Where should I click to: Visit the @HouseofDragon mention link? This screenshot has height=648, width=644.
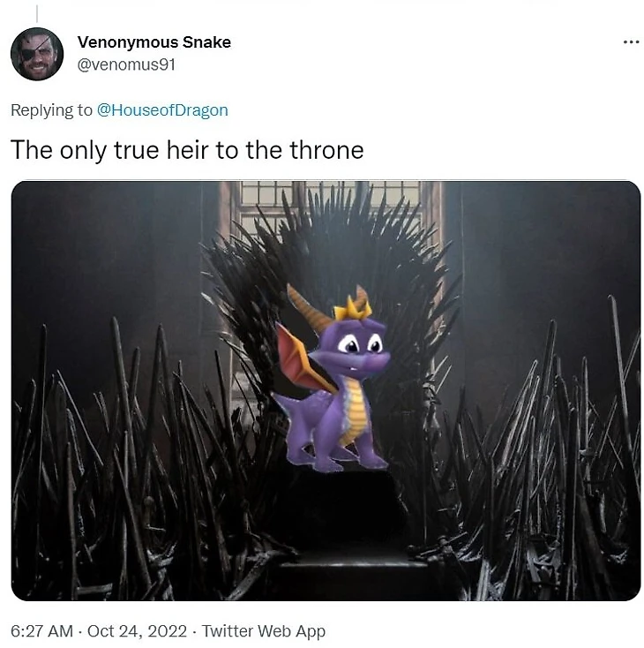click(x=162, y=110)
